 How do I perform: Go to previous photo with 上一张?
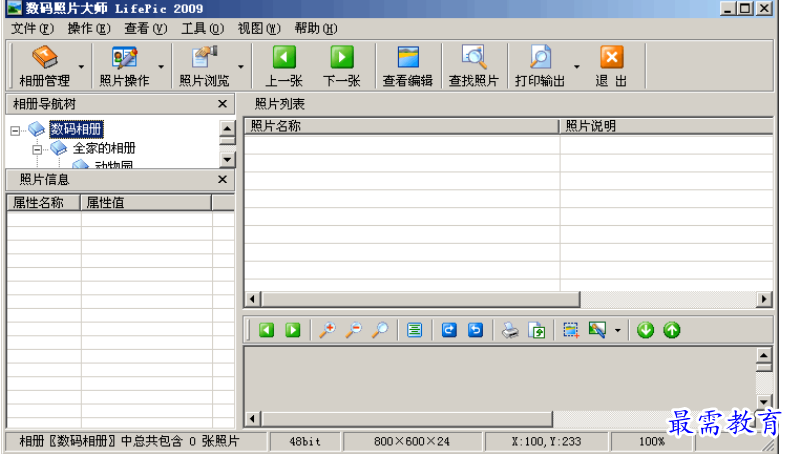[284, 66]
